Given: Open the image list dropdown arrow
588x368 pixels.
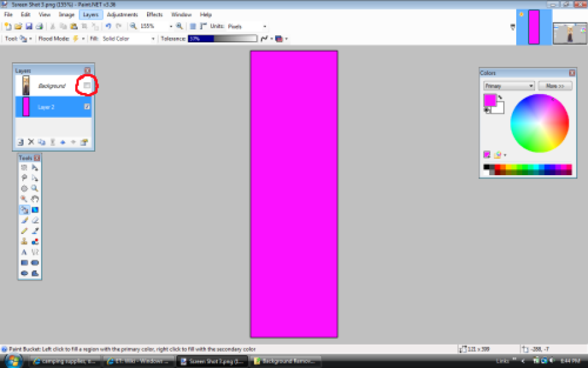Looking at the screenshot, I should (513, 27).
